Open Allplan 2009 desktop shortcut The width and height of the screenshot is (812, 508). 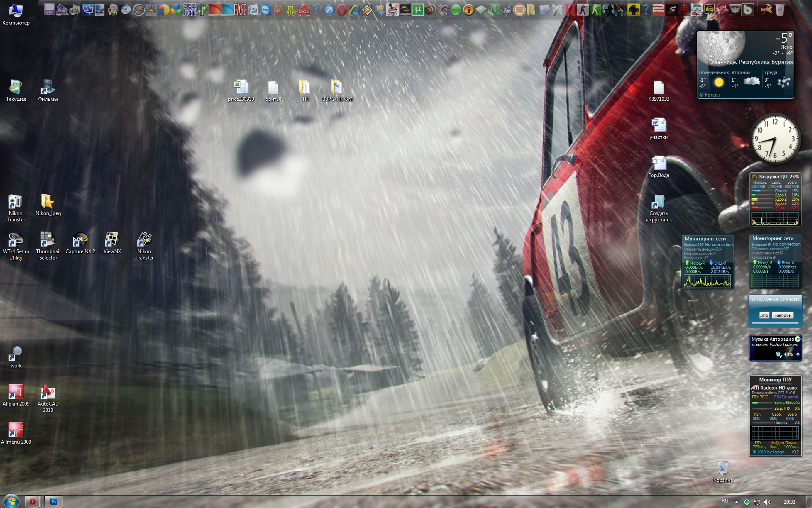pos(16,392)
